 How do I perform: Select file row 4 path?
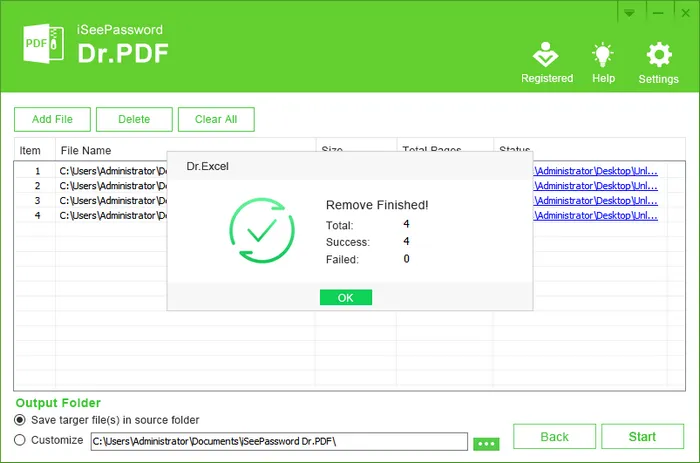click(x=112, y=216)
